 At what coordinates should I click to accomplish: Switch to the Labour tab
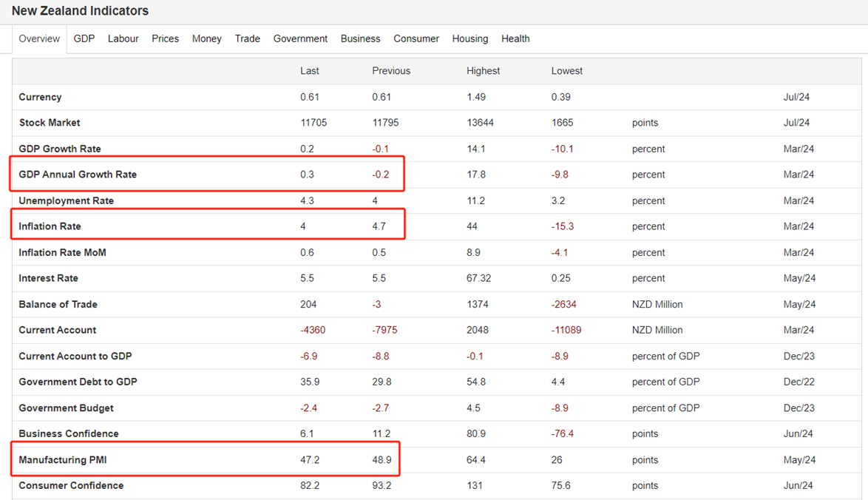pyautogui.click(x=123, y=38)
